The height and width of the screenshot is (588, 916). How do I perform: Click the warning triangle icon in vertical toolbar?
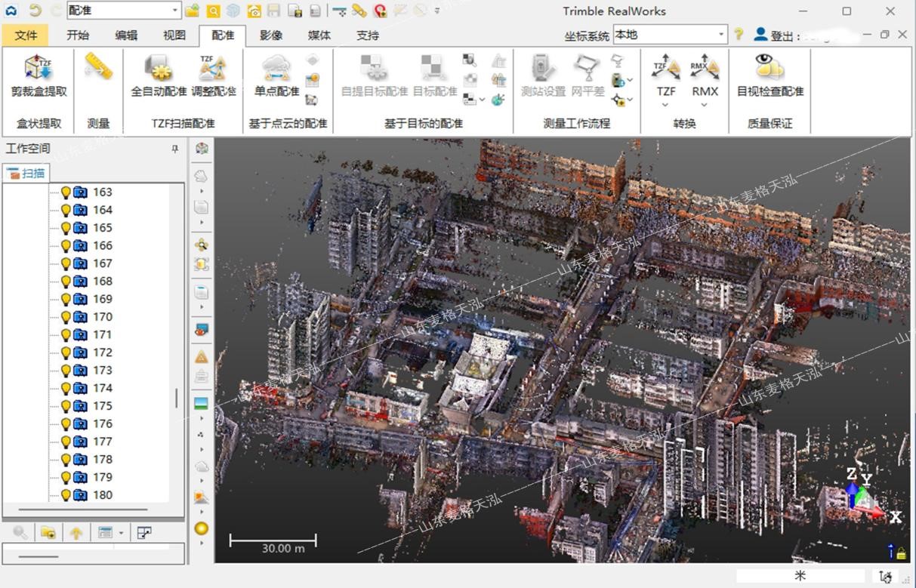pos(202,356)
